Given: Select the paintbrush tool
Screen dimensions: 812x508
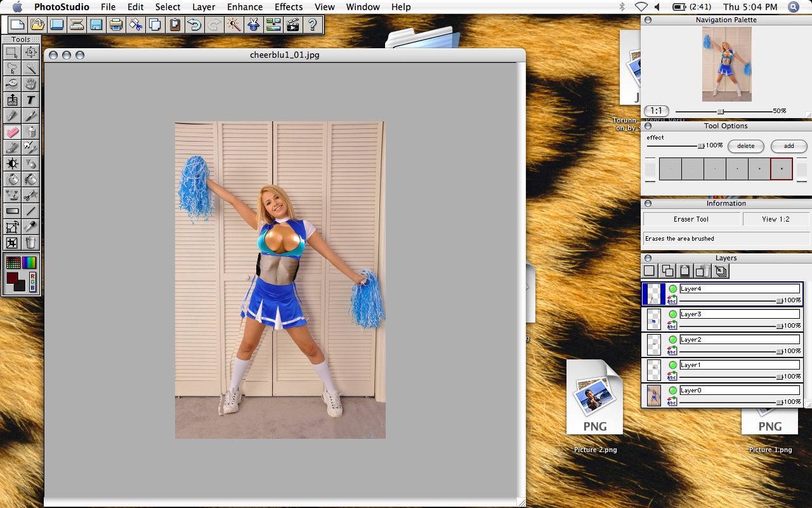Looking at the screenshot, I should [x=30, y=116].
